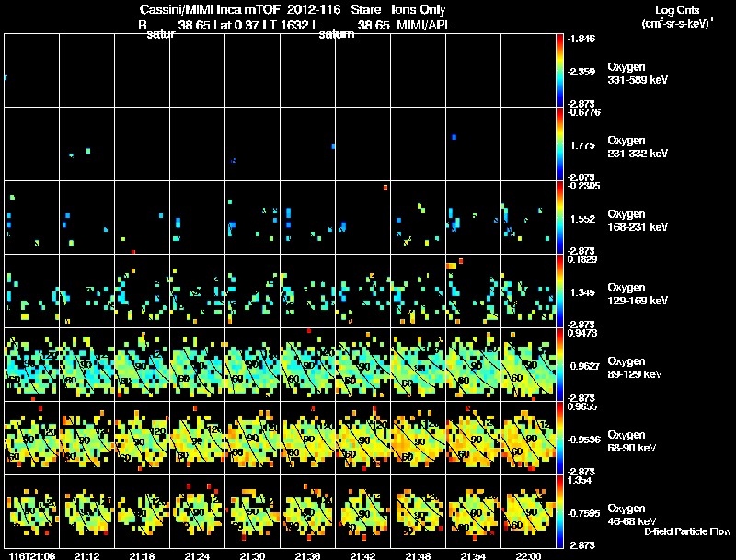
Task: Select the Oxygen 231-332 keV label
Action: [x=638, y=147]
